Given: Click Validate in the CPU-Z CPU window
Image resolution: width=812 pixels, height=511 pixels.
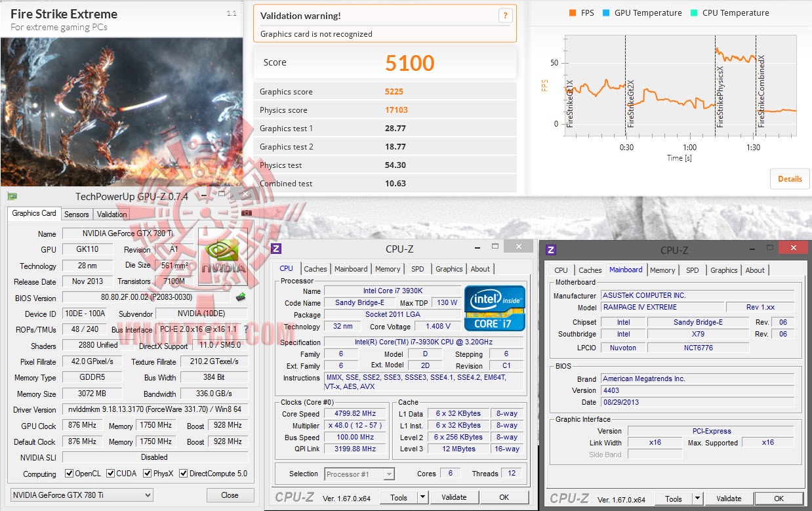Looking at the screenshot, I should coord(454,497).
